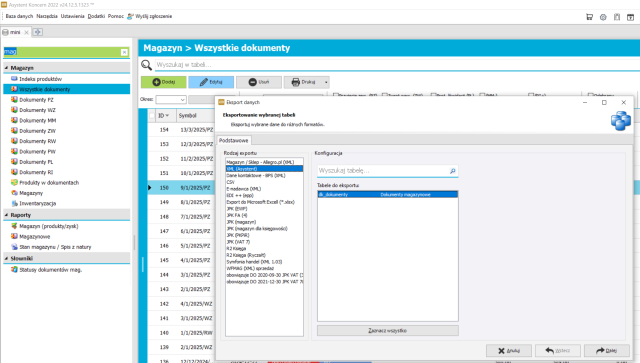This screenshot has height=363, width=640.
Task: Click the Usuń button
Action: 259,82
